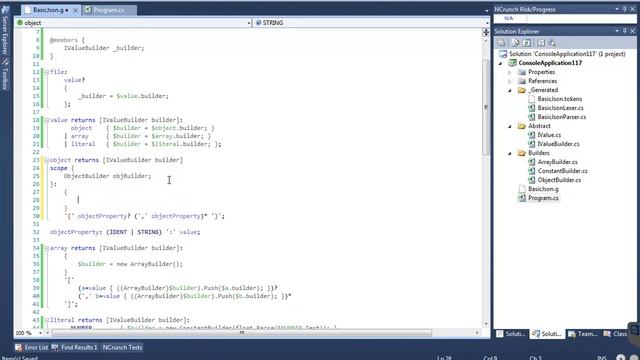640x360 pixels.
Task: Click the 'Col 9' status bar entry
Action: click(491, 358)
